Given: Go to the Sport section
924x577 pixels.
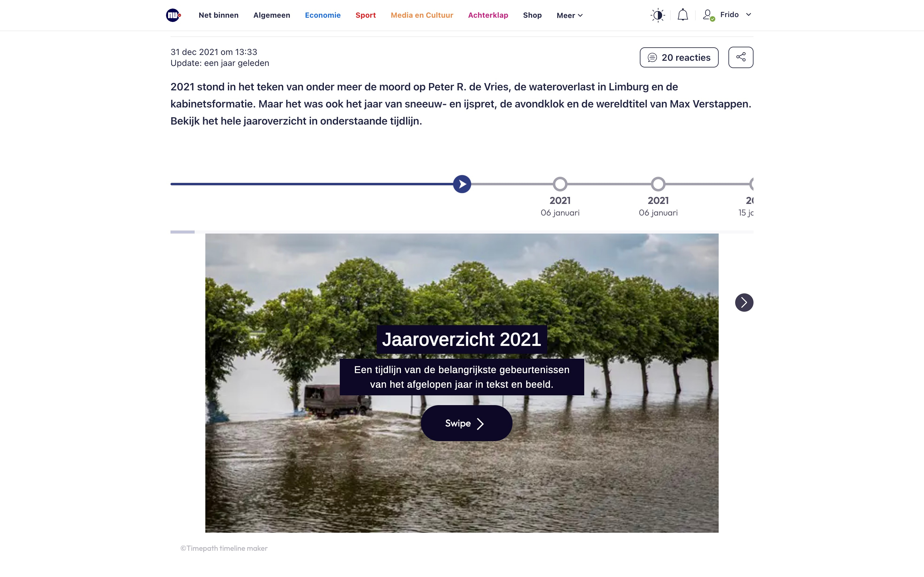Looking at the screenshot, I should 365,15.
